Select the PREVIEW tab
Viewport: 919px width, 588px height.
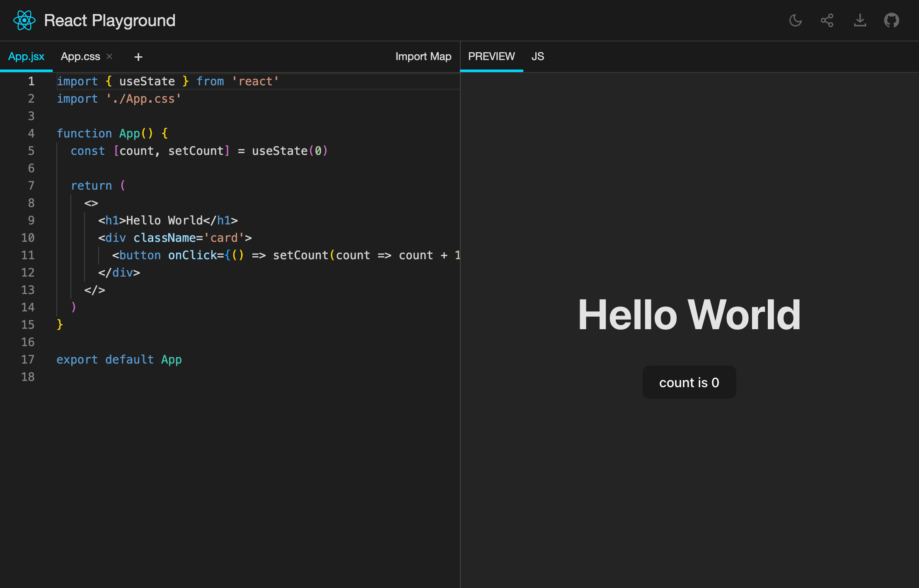point(491,57)
